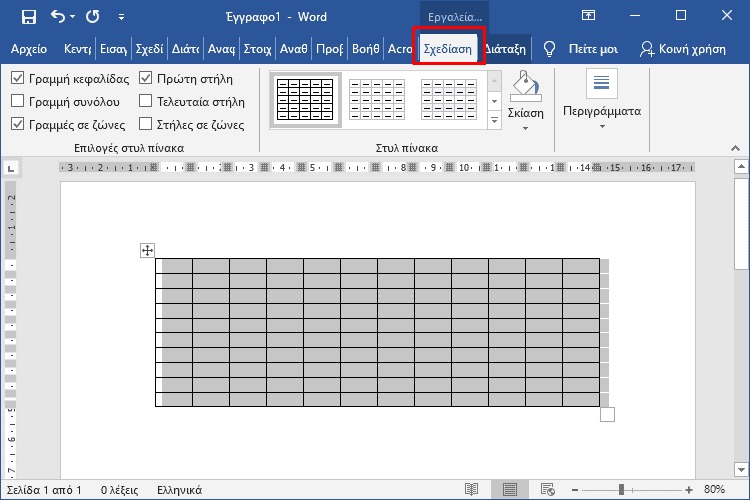Click the Ελληνικά language indicator in status bar

pyautogui.click(x=179, y=490)
